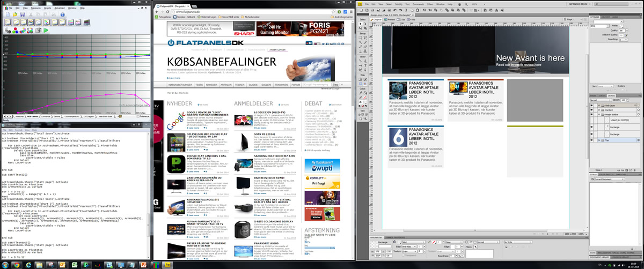Click the TESTS link on Flatpanels site

199,85
